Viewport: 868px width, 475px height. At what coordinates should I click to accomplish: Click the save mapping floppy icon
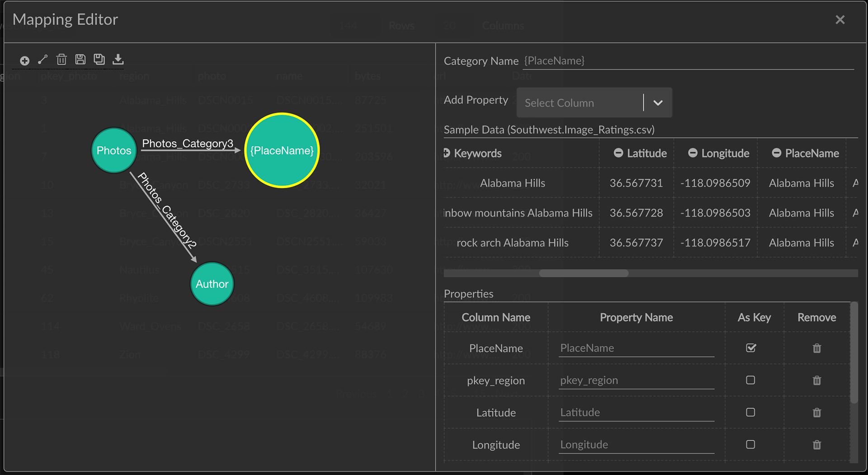point(80,59)
